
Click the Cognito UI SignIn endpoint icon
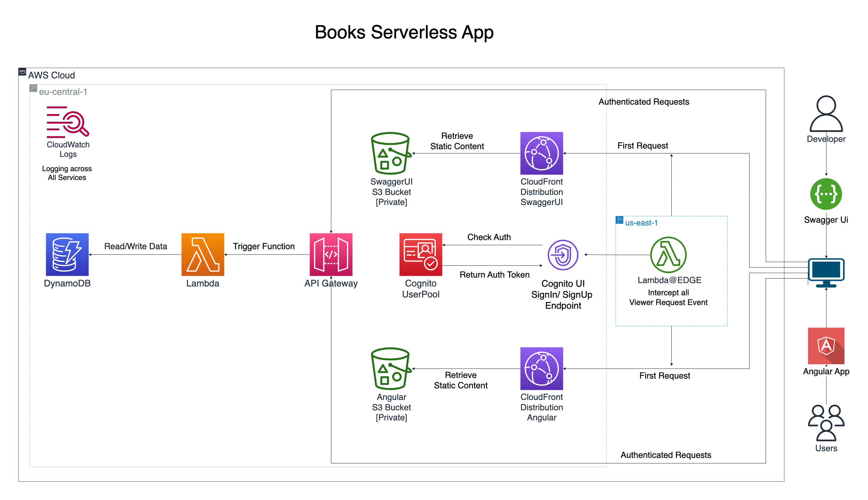point(562,255)
